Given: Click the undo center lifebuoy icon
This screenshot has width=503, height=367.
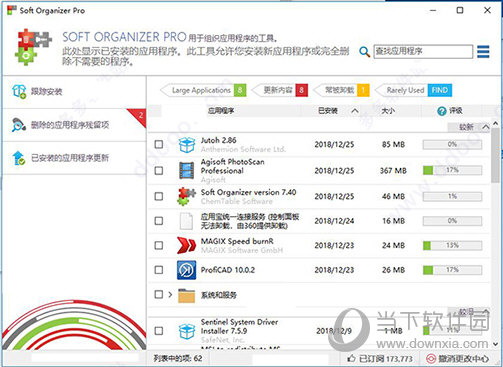Looking at the screenshot, I should (431, 359).
